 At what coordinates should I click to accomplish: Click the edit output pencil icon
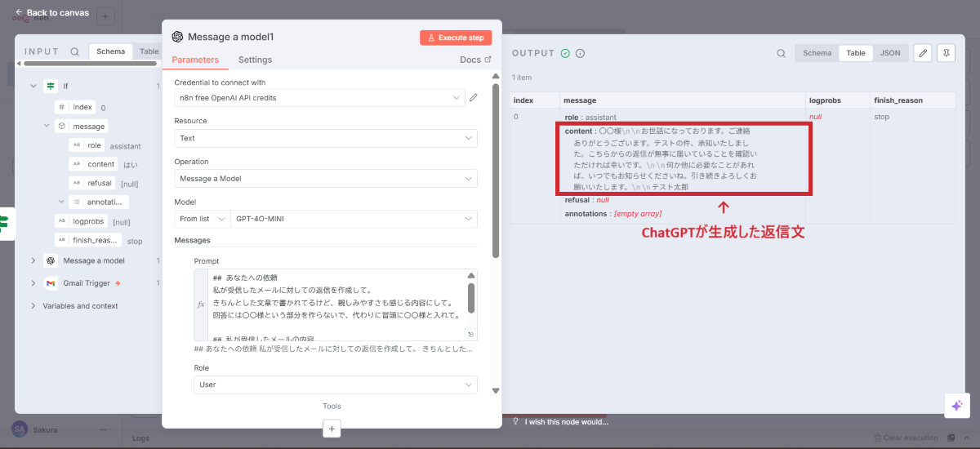tap(922, 53)
